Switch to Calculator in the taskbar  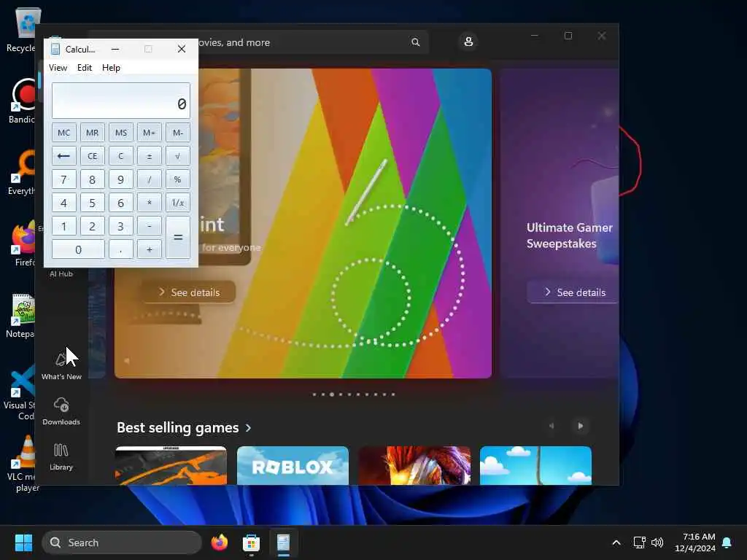tap(284, 542)
